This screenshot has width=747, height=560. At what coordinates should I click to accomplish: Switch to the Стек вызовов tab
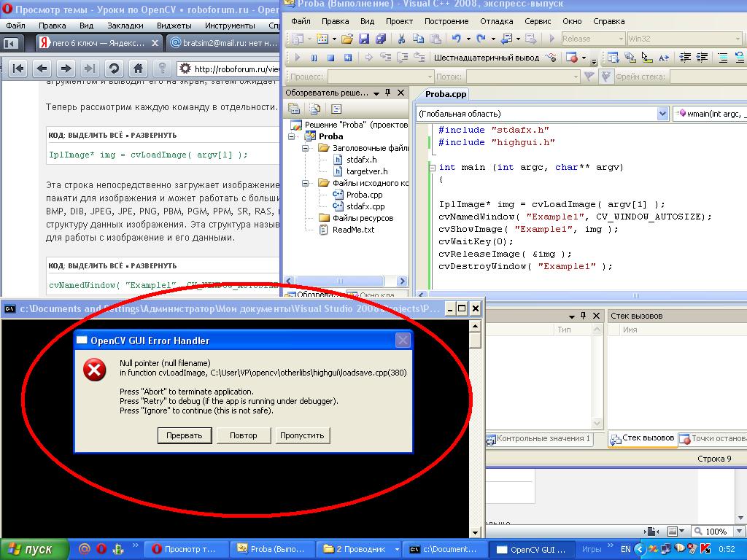(x=642, y=438)
